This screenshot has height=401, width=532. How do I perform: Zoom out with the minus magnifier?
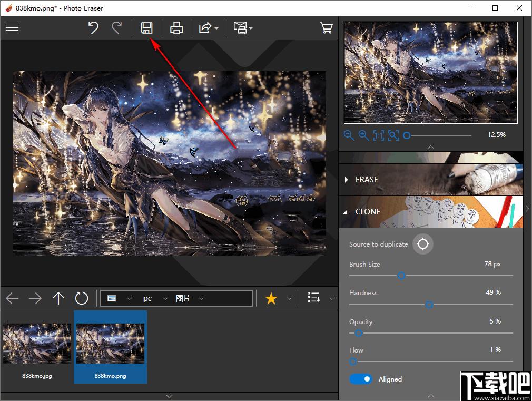(349, 135)
